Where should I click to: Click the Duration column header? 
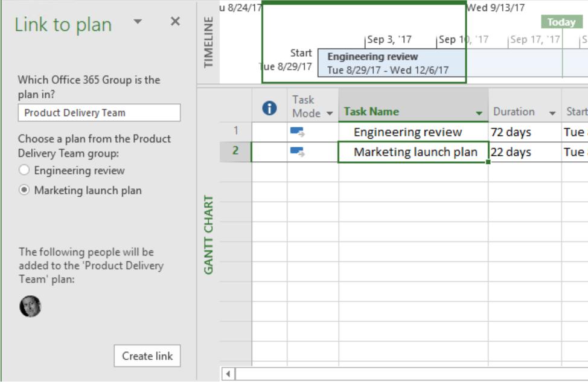pyautogui.click(x=525, y=106)
